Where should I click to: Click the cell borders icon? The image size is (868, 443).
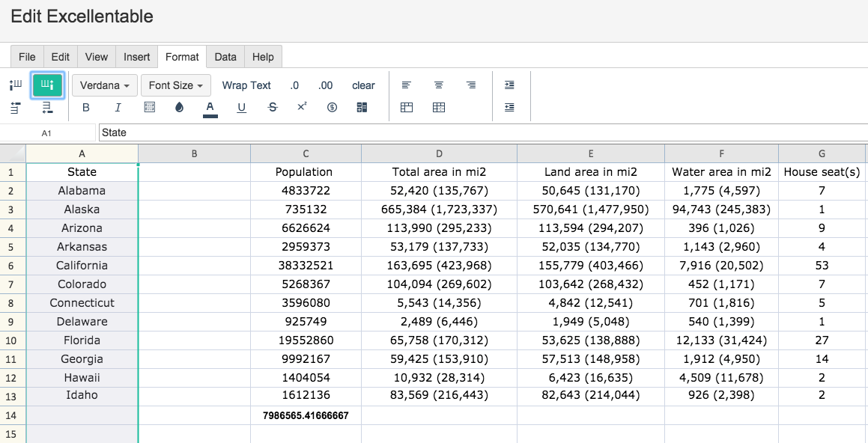tap(150, 108)
